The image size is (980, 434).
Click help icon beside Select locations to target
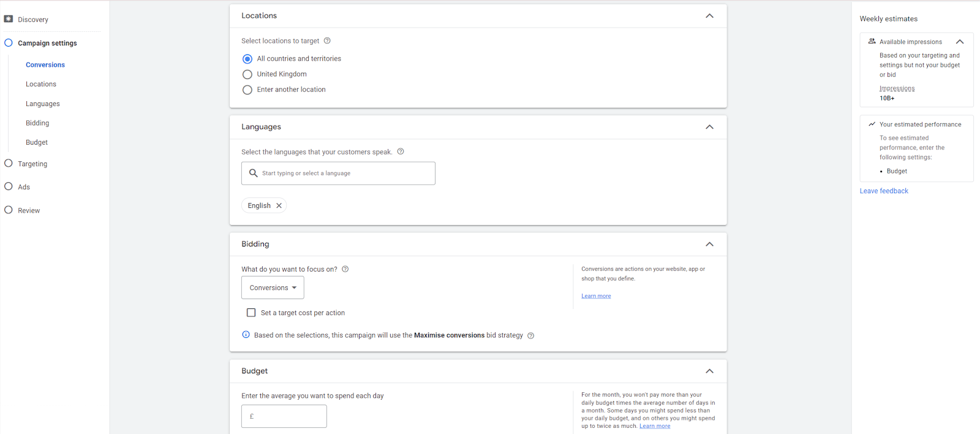click(x=327, y=41)
